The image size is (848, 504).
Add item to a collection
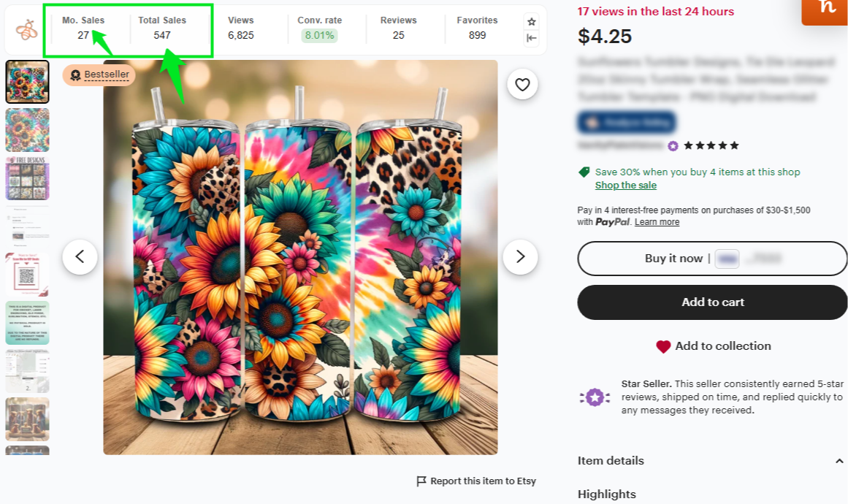[x=712, y=346]
